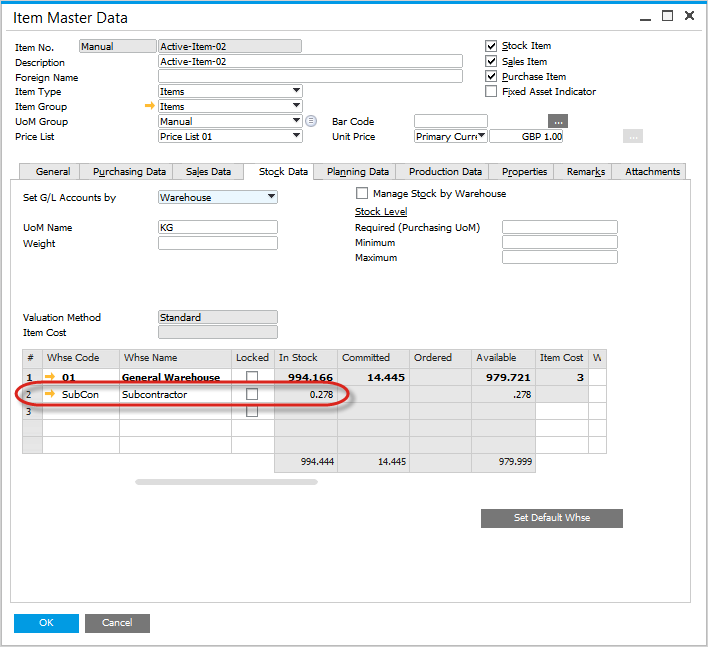Viewport: 708px width, 647px height.
Task: Minimize the Item Master Data window
Action: pyautogui.click(x=645, y=16)
